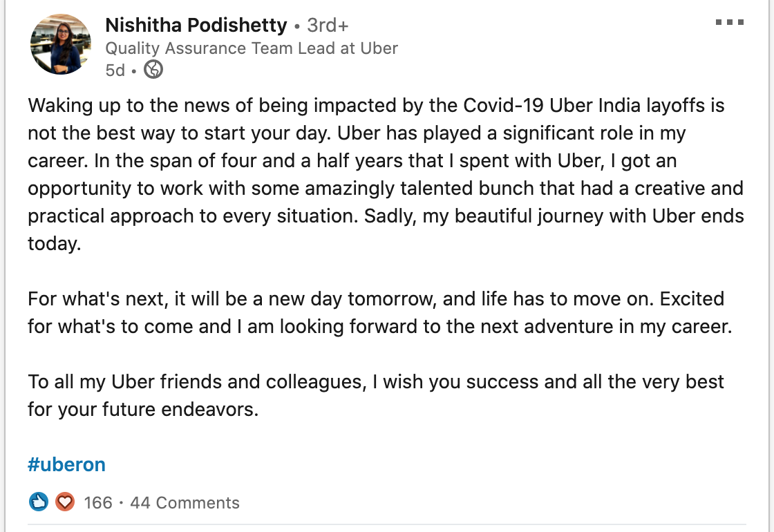Open the 44 Comments link

tap(185, 502)
